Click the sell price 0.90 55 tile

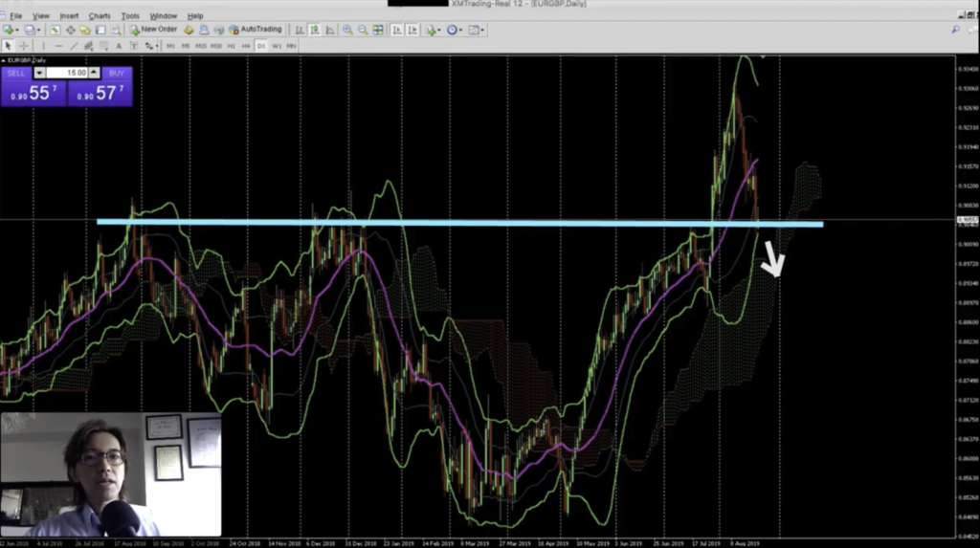pos(33,93)
